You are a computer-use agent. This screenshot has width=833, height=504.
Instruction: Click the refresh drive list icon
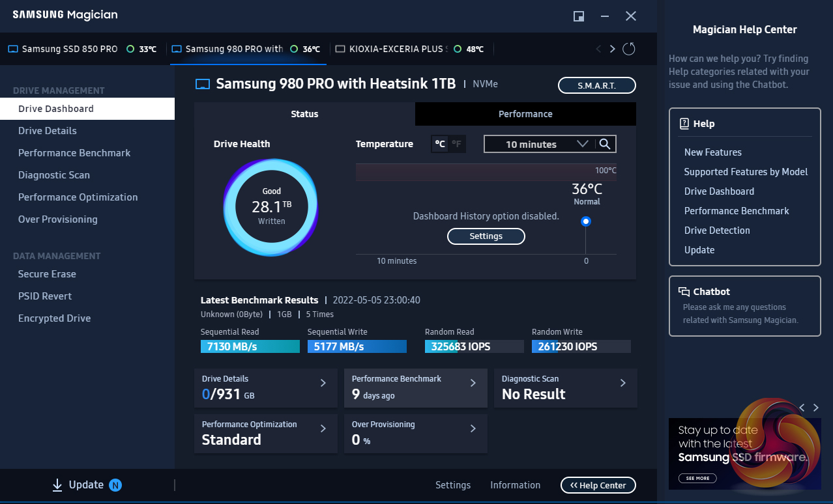[x=629, y=49]
